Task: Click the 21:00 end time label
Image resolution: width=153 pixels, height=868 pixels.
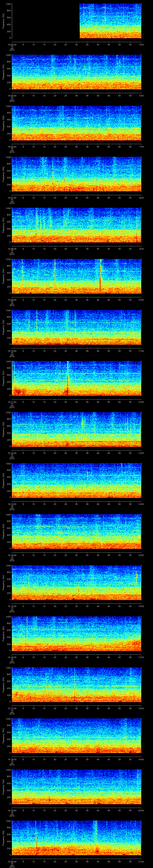Action: click(141, 861)
